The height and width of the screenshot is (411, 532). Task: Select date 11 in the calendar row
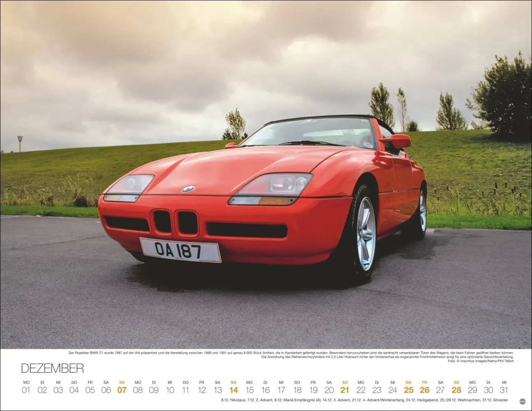coord(186,390)
